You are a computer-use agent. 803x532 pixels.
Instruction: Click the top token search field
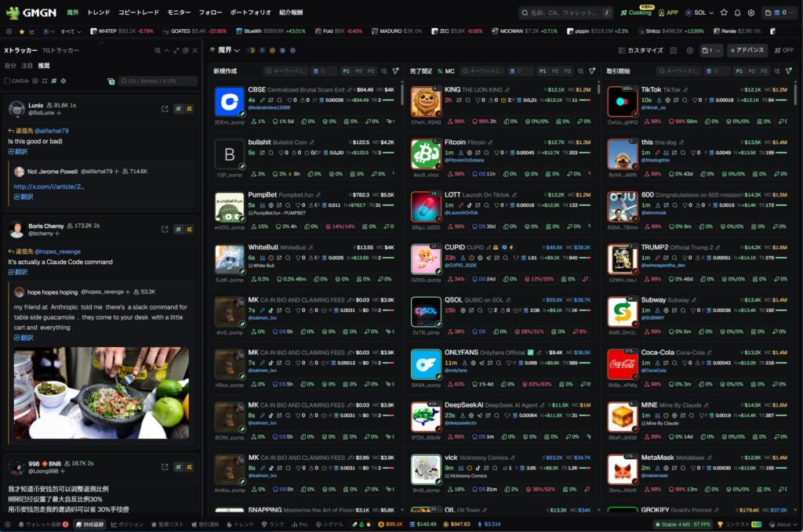(x=565, y=13)
